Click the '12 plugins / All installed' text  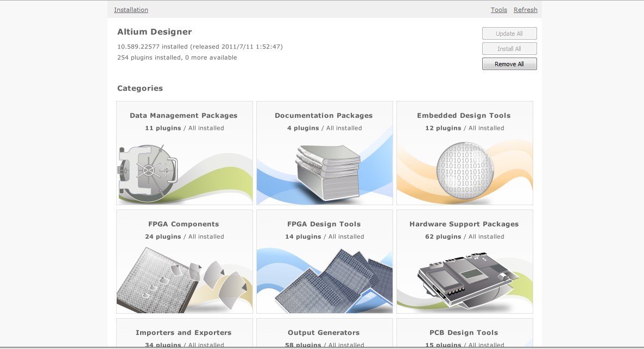(x=464, y=128)
